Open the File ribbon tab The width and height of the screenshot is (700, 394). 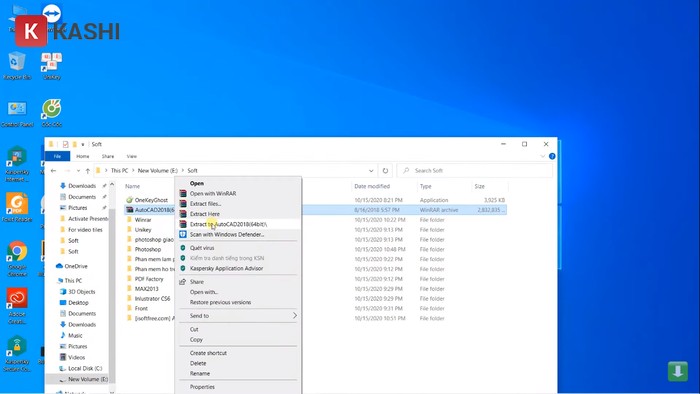[57, 156]
